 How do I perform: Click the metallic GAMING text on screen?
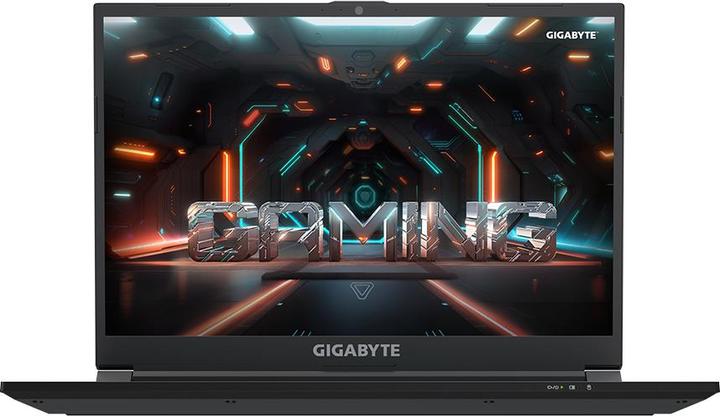[371, 231]
